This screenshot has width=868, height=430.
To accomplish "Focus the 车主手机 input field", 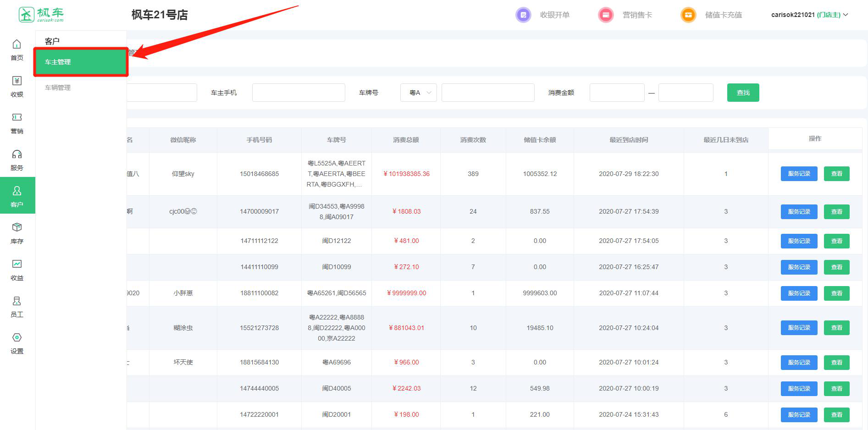I will pos(299,93).
